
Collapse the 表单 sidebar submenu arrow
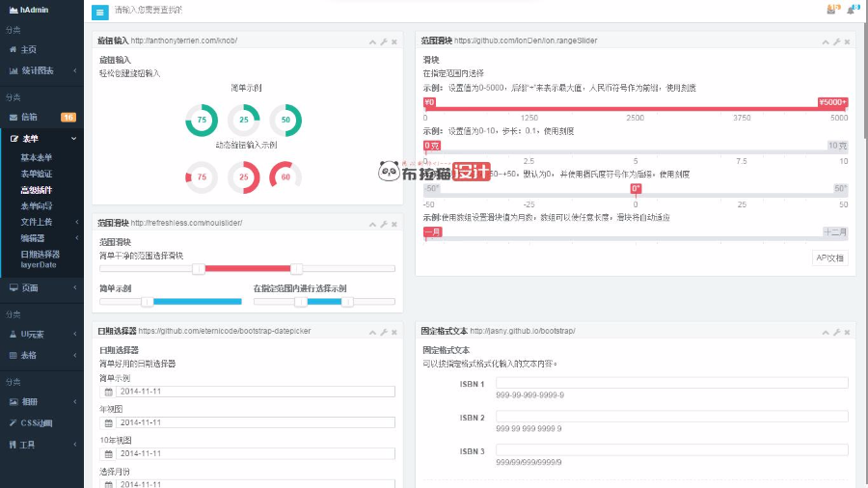click(73, 139)
